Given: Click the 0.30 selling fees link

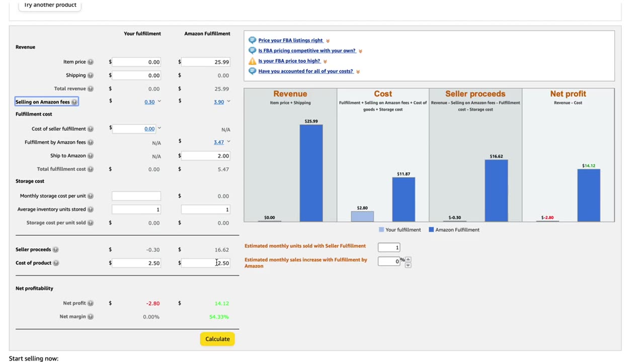Looking at the screenshot, I should pyautogui.click(x=149, y=102).
